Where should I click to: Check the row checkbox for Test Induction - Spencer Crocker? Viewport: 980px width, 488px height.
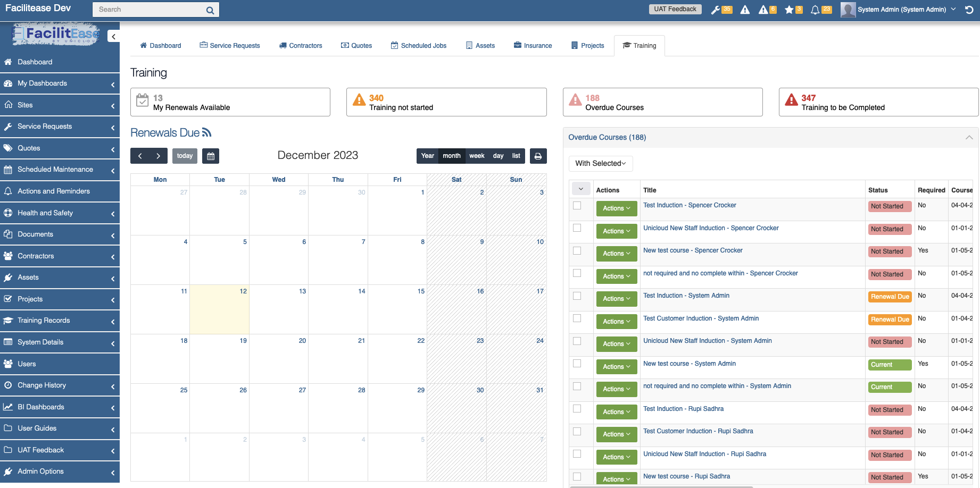coord(577,206)
